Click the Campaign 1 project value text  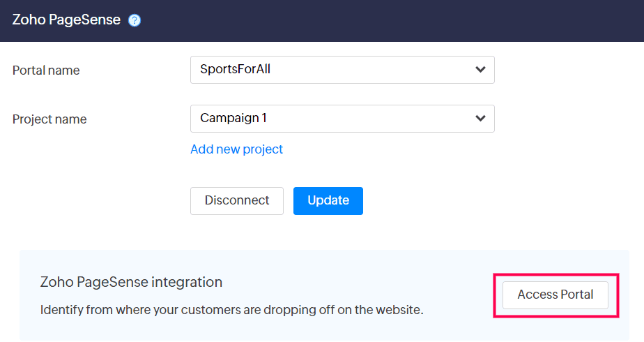[233, 119]
